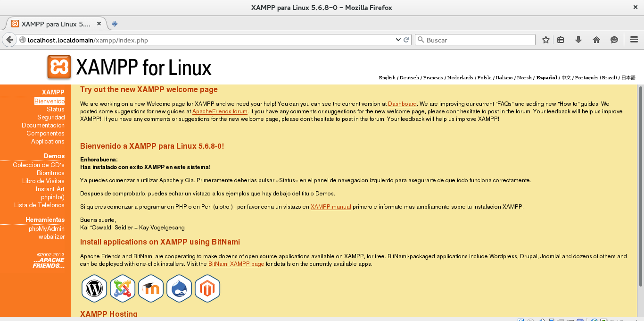This screenshot has width=644, height=321.
Task: Open Bienvenido in sidebar menu
Action: pos(50,101)
